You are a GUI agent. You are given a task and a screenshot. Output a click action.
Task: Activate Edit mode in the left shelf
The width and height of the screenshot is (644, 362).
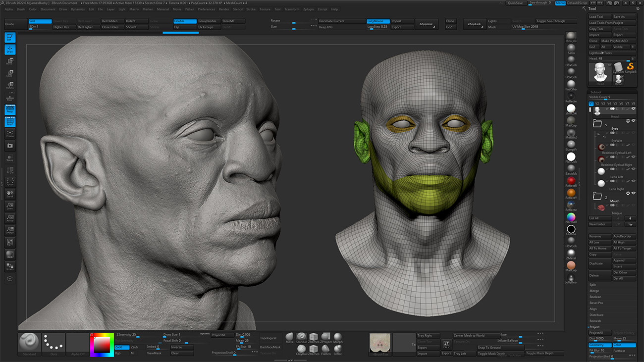click(x=10, y=37)
